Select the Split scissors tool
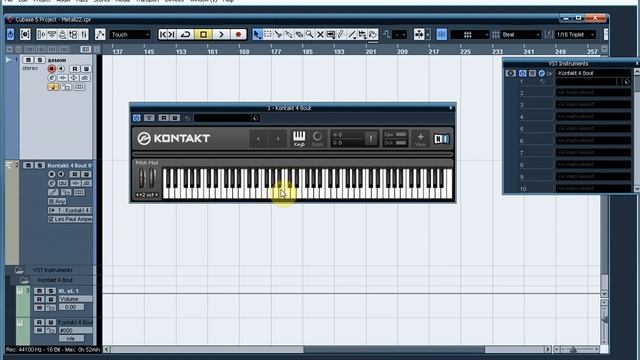The width and height of the screenshot is (640, 360). click(278, 35)
